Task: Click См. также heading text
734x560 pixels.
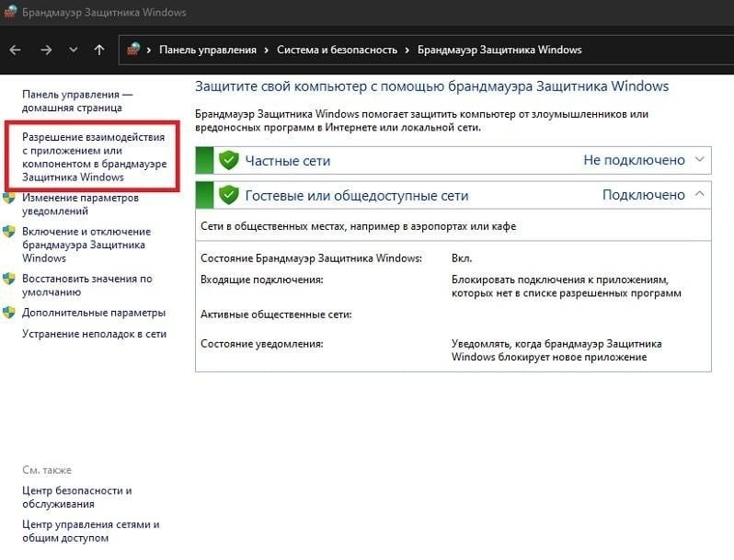Action: coord(47,470)
